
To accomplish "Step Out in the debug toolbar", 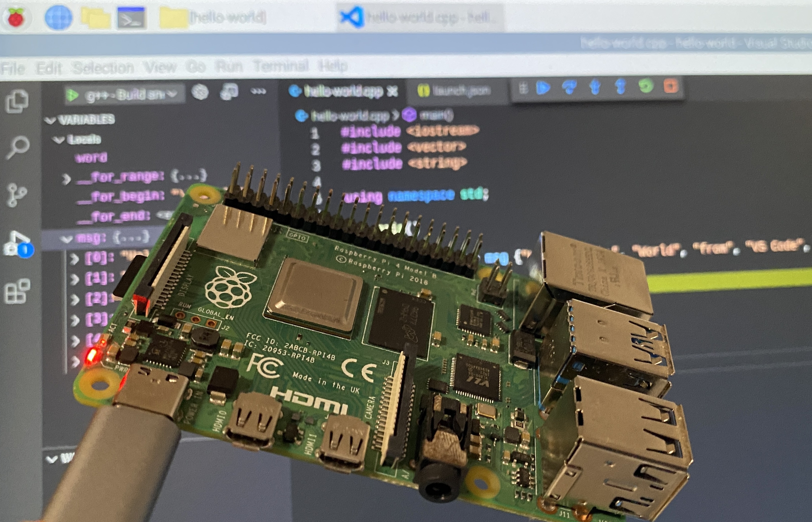I will 620,87.
